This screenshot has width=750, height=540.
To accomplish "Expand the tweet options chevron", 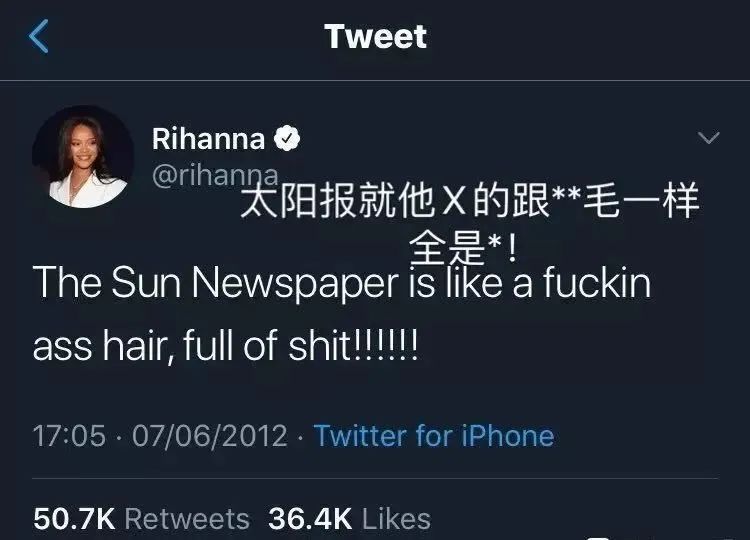I will click(708, 138).
